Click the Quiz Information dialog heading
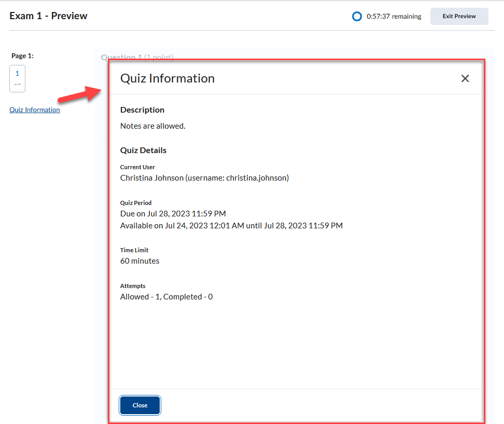This screenshot has height=424, width=504. click(167, 78)
